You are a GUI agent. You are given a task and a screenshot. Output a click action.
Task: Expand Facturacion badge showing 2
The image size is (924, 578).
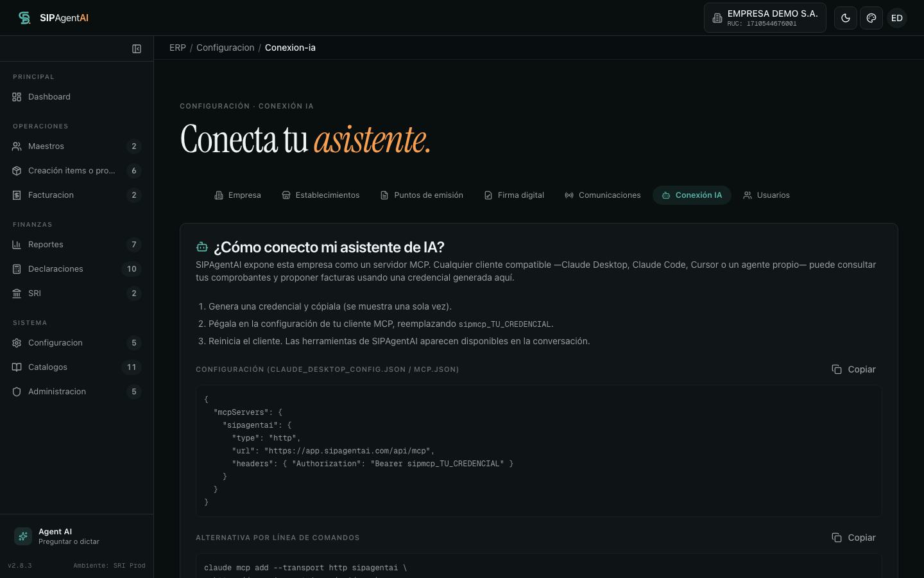134,195
